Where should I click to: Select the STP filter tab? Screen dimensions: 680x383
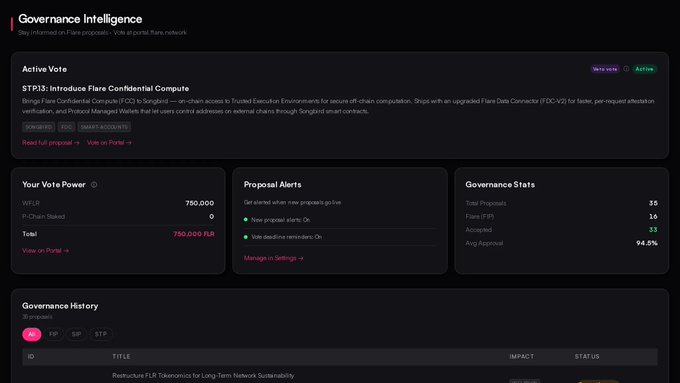tap(101, 334)
